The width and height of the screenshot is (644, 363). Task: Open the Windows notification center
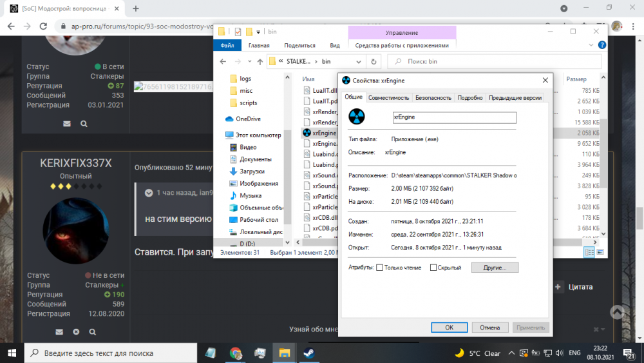(x=630, y=353)
